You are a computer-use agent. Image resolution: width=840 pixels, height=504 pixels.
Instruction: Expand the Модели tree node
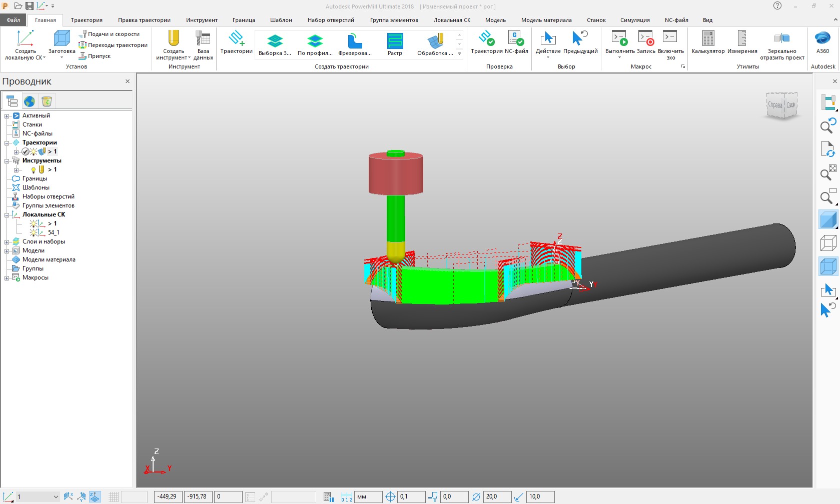click(x=7, y=251)
